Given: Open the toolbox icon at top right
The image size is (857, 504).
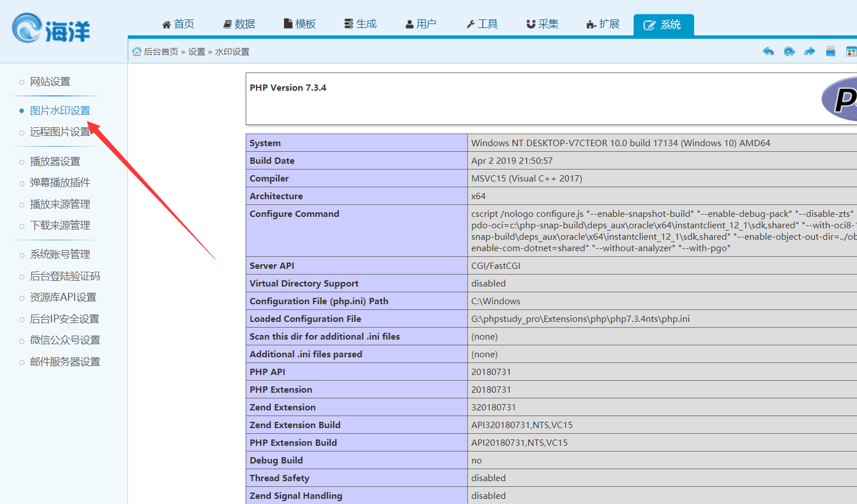Looking at the screenshot, I should [830, 51].
